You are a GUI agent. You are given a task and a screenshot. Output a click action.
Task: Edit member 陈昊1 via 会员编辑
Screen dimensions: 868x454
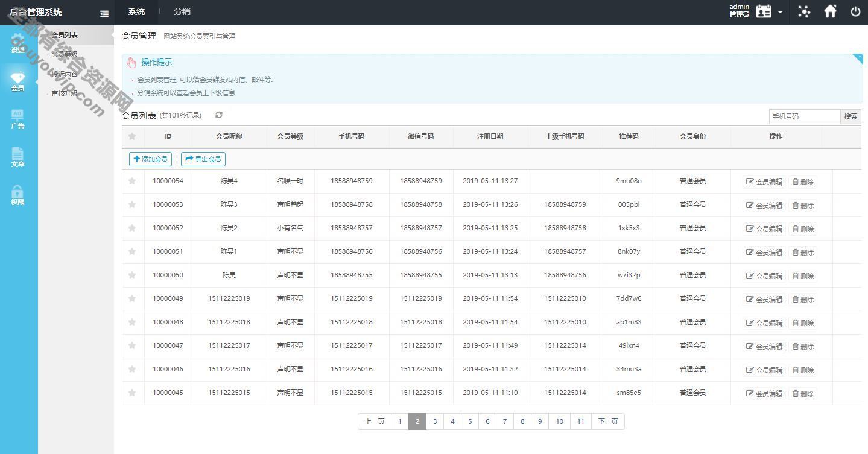764,252
